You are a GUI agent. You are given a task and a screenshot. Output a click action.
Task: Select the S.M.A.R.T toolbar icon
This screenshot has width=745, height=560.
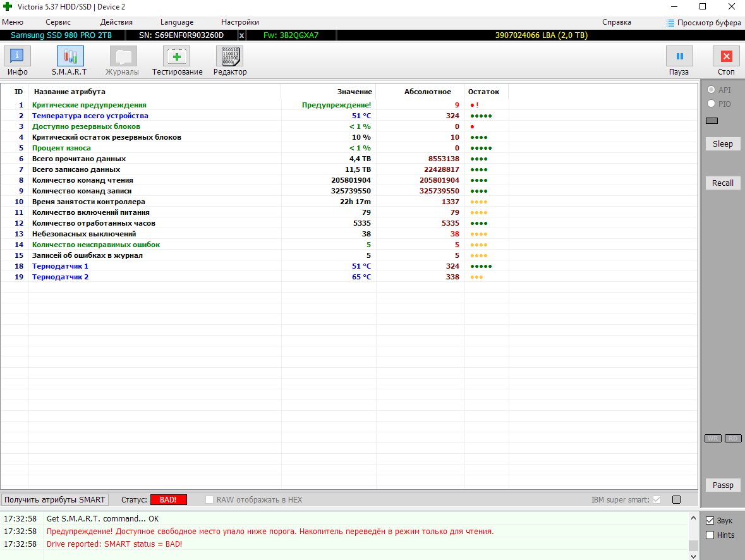(x=70, y=56)
